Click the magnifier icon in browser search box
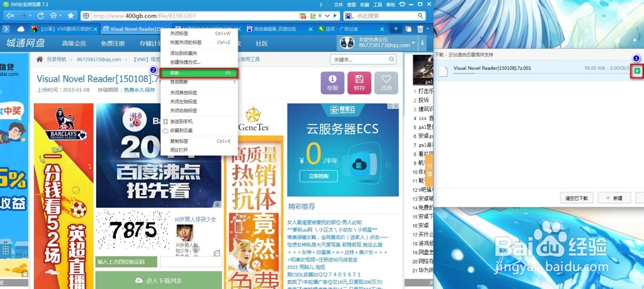 click(421, 15)
